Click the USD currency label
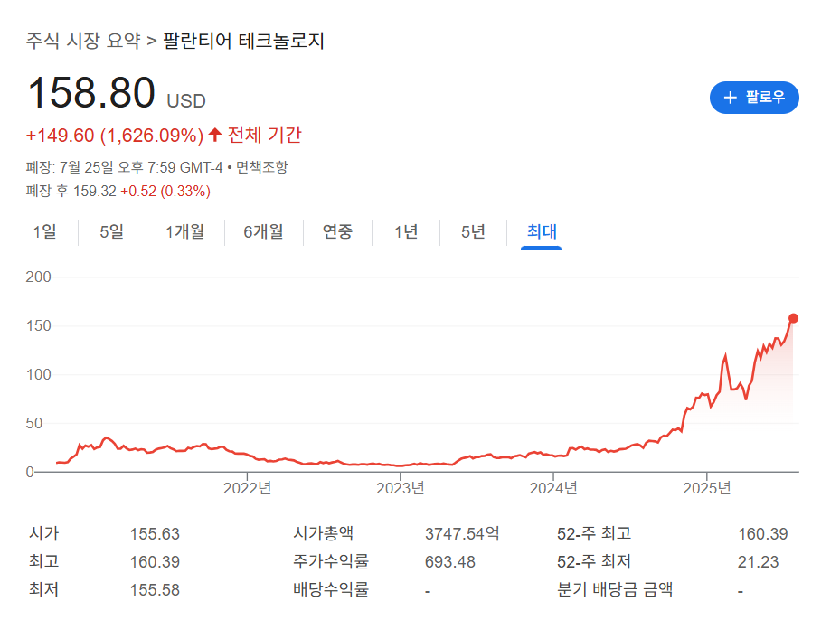 click(x=186, y=101)
